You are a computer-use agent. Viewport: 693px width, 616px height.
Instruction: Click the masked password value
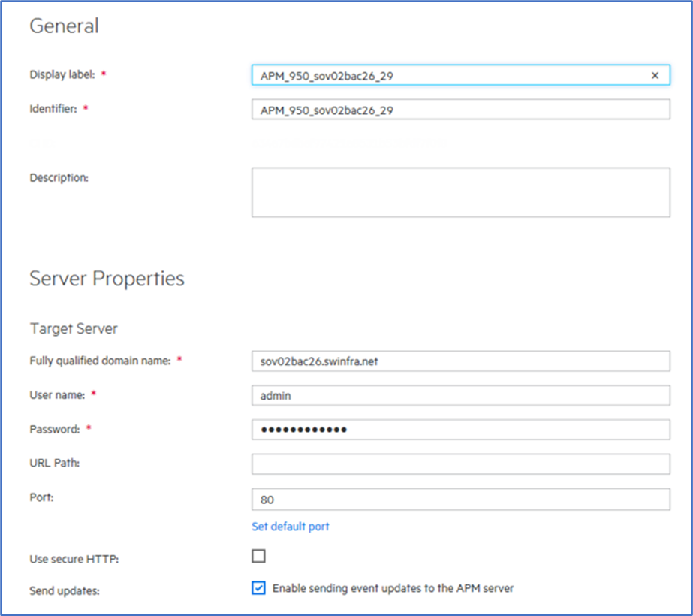(x=300, y=430)
